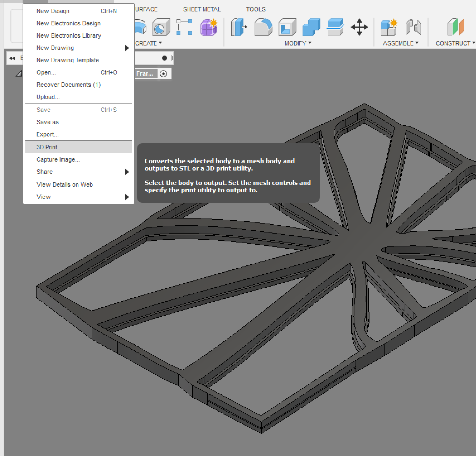
Task: Click the Move/Copy tool
Action: click(x=360, y=27)
